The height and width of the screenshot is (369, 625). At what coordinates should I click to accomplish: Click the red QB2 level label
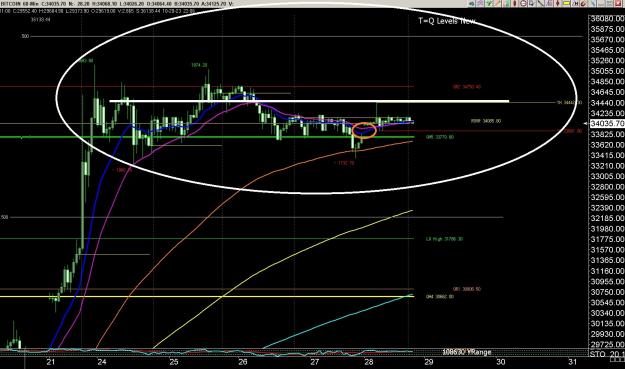click(467, 87)
